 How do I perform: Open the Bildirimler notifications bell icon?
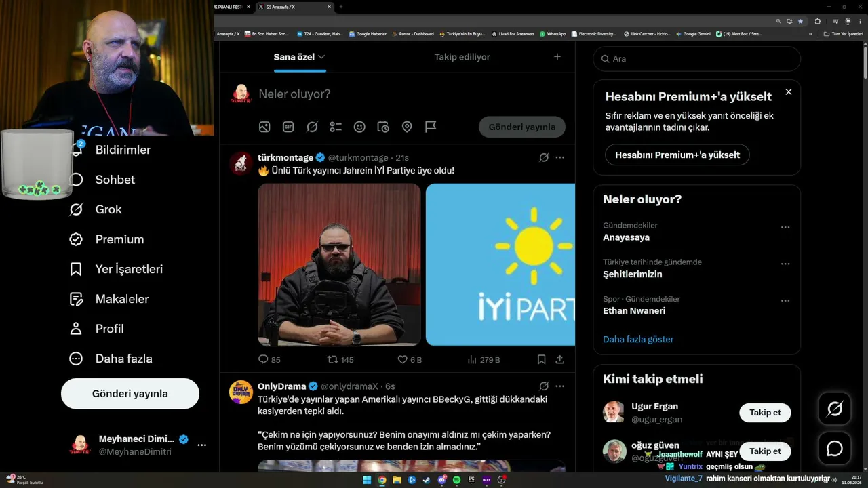[77, 149]
